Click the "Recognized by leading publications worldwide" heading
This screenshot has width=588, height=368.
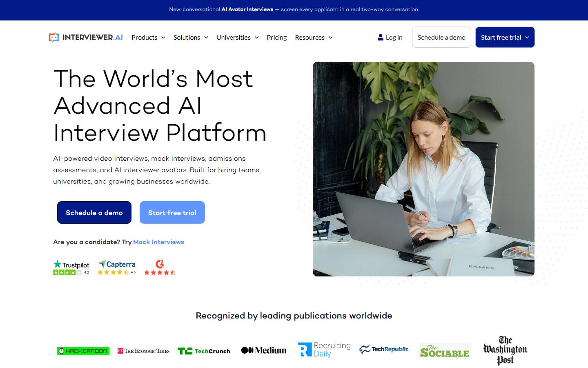[294, 316]
